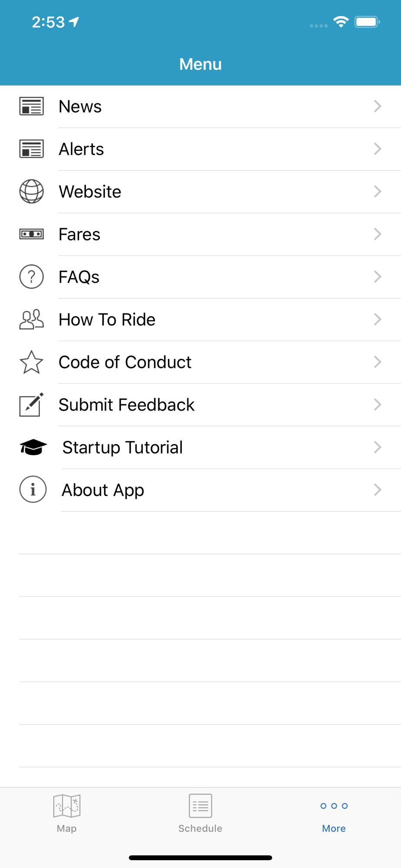401x868 pixels.
Task: Tap the info icon for About App
Action: (33, 490)
